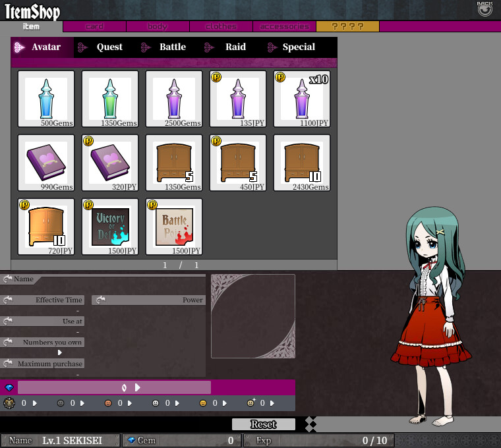Select the purple potion for 2500Gems
This screenshot has height=448, width=501.
click(174, 99)
